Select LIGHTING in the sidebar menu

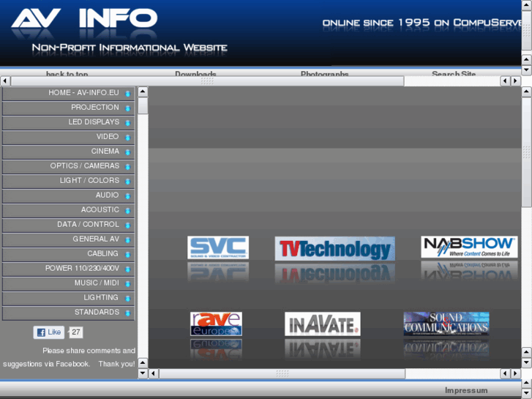pos(68,298)
